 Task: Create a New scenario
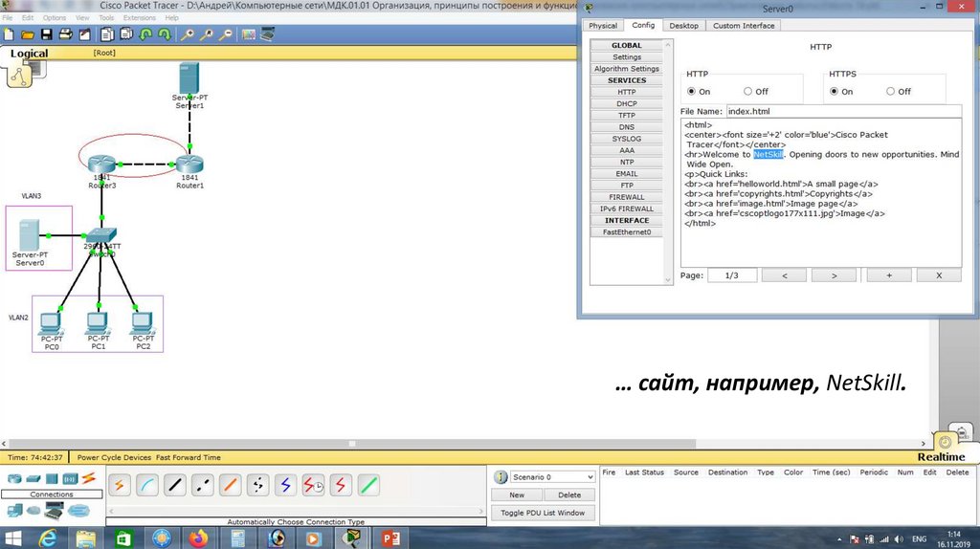point(517,495)
